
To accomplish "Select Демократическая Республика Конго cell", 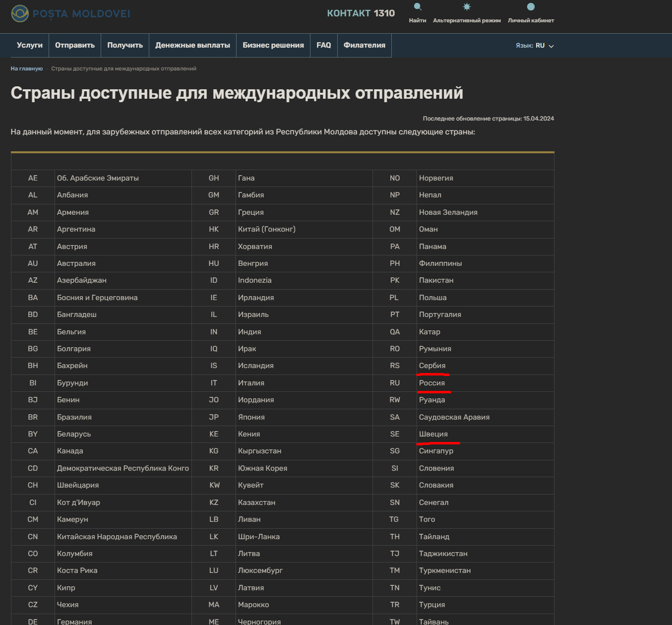I will point(123,468).
